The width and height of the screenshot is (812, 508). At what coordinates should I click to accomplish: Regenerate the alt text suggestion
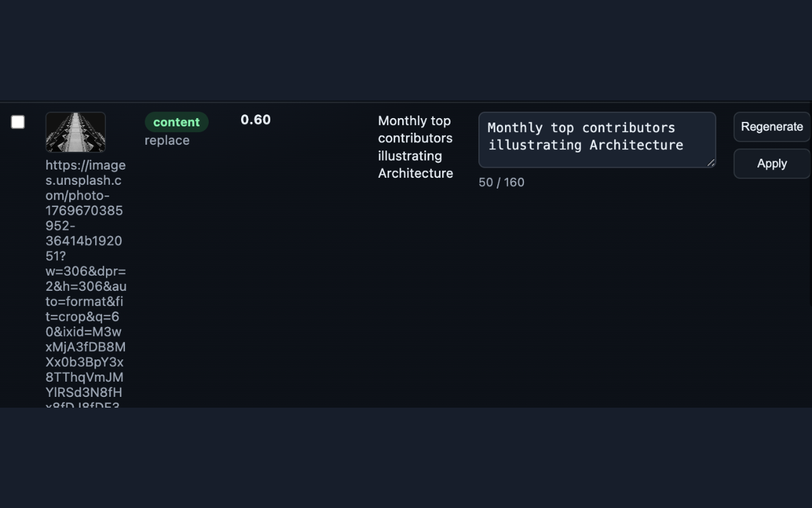771,126
